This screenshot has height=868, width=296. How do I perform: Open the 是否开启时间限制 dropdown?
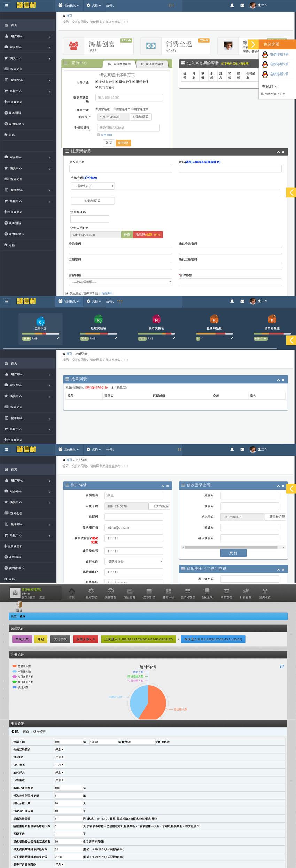[x=59, y=865]
